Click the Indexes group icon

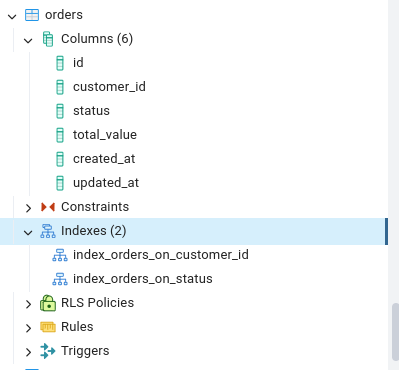point(48,231)
